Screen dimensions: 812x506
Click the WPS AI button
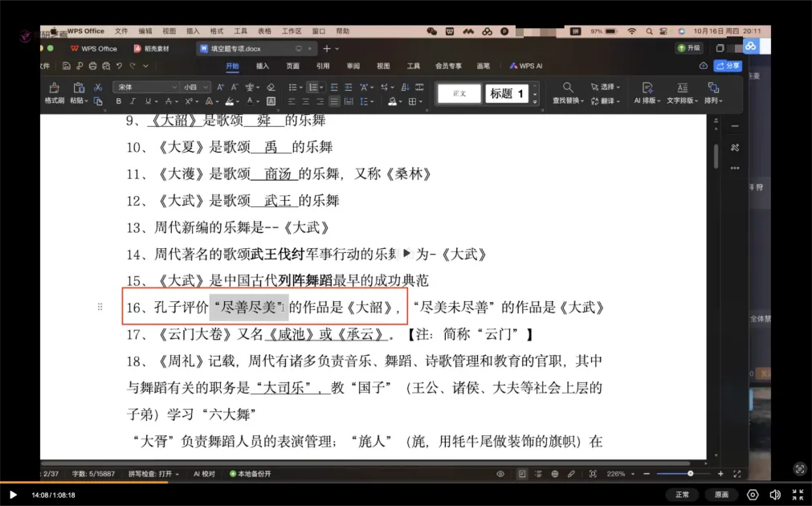tap(526, 66)
